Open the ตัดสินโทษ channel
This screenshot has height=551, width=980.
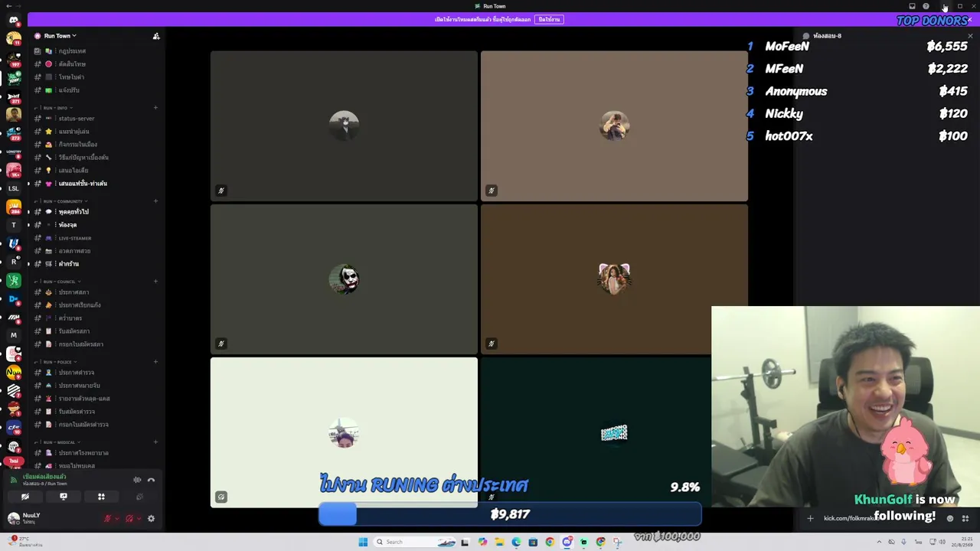(x=95, y=64)
